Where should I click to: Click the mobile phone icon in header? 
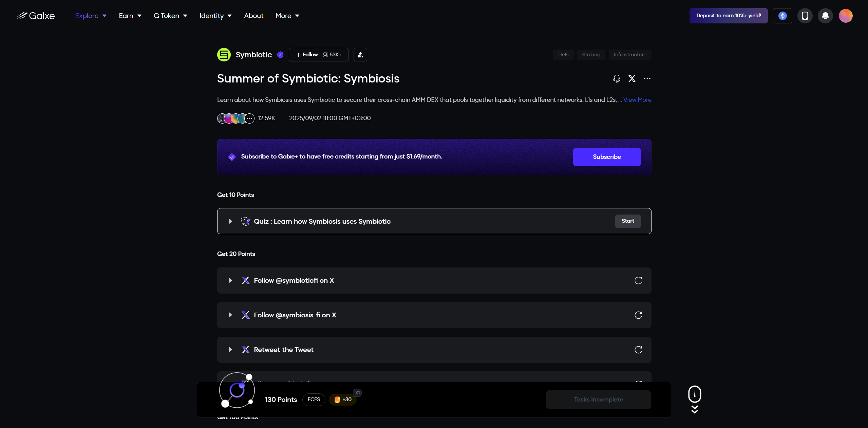tap(805, 16)
